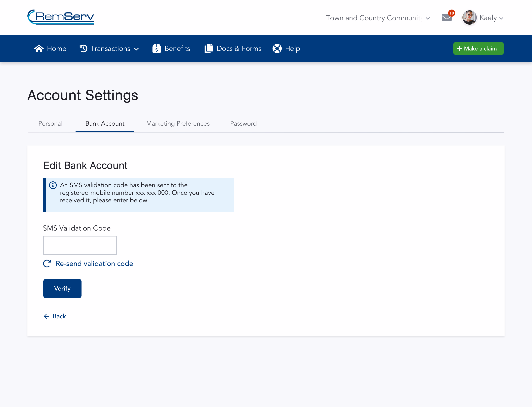Expand the Kaely account dropdown
This screenshot has height=407, width=532.
pos(501,18)
